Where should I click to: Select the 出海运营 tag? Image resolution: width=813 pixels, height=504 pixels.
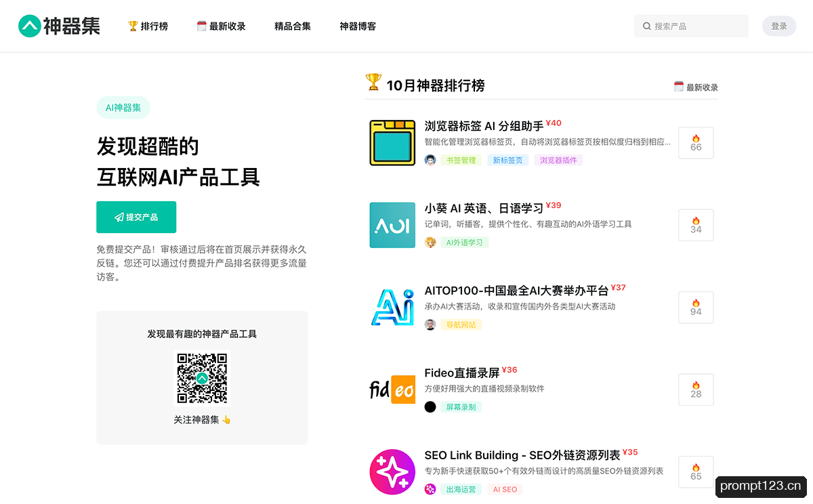pos(461,490)
